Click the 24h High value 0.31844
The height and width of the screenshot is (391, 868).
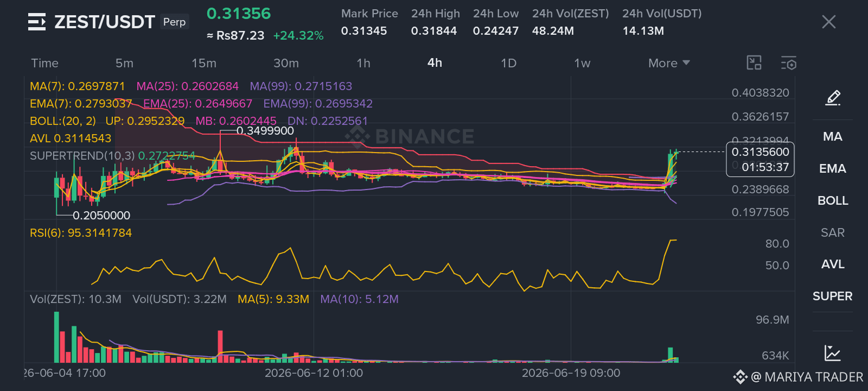click(434, 31)
